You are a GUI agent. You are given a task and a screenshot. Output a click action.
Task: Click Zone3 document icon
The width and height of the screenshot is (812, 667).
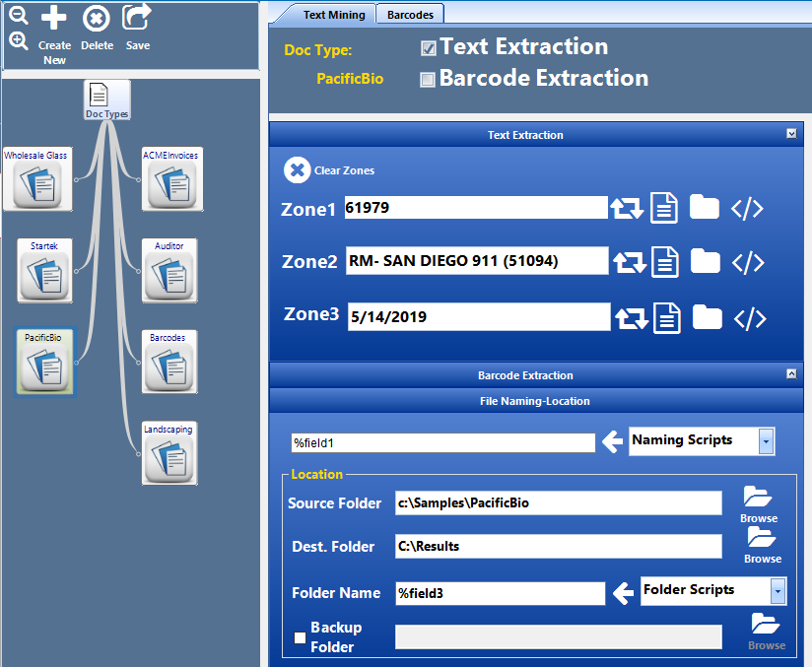click(667, 318)
